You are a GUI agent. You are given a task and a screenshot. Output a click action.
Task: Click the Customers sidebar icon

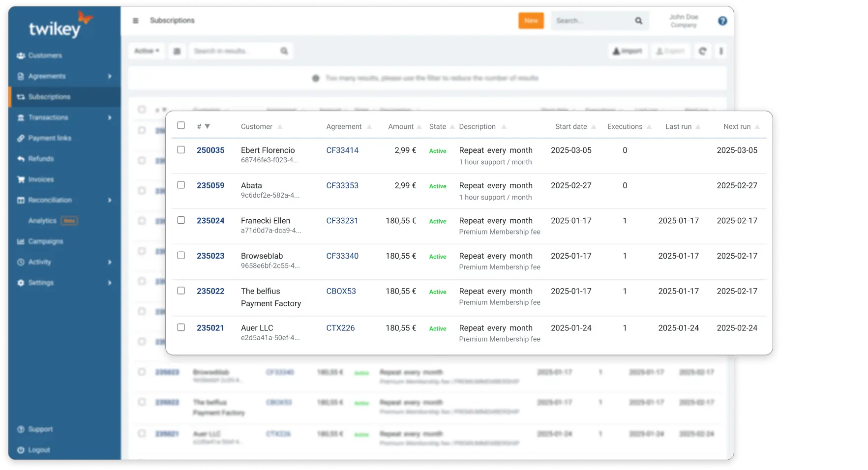[x=21, y=56]
